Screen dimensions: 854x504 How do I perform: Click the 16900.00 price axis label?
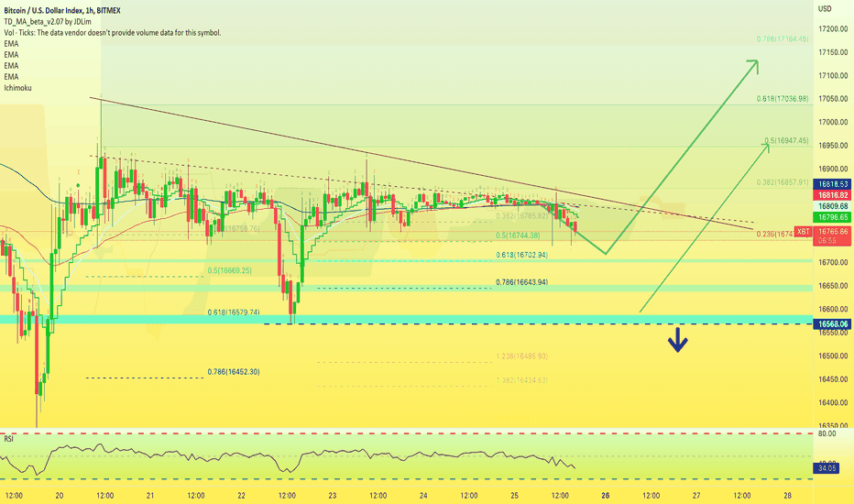[x=833, y=169]
